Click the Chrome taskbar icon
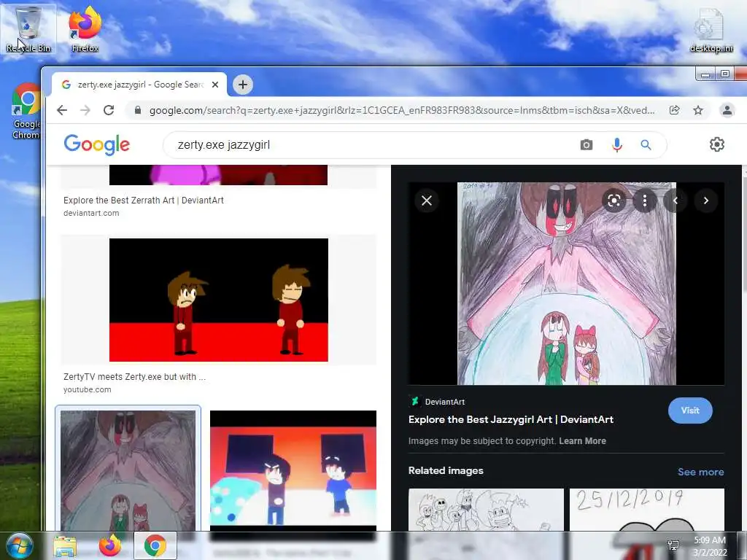This screenshot has height=560, width=747. point(155,545)
